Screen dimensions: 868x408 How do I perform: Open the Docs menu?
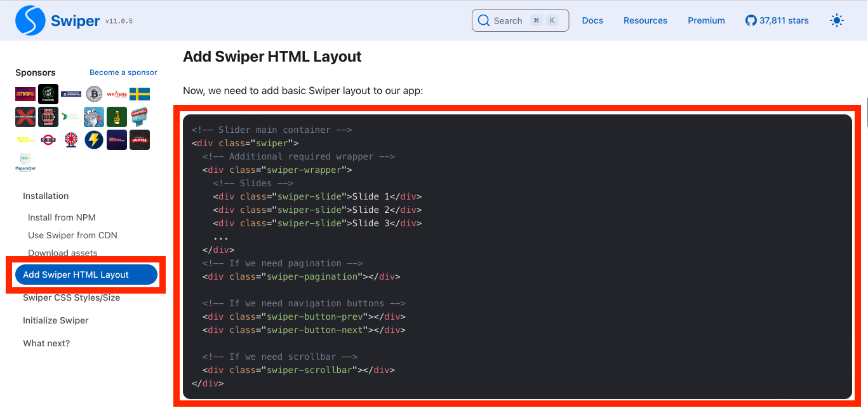(592, 20)
